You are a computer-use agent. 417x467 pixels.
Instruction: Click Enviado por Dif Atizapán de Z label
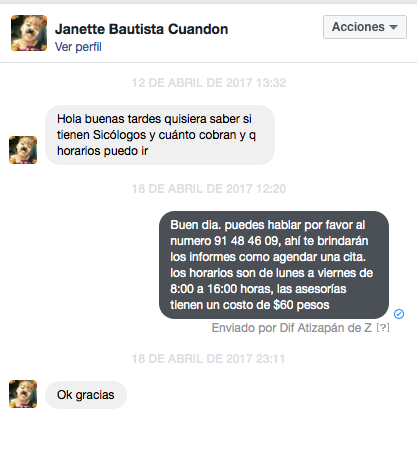292,328
